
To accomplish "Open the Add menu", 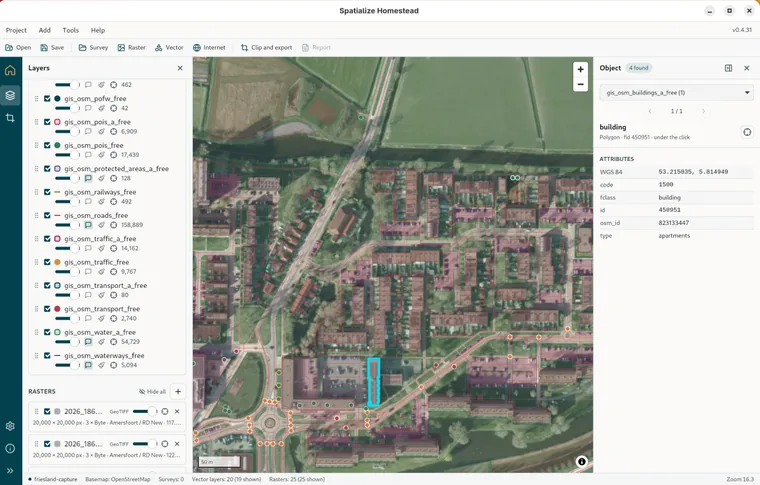I will tap(45, 30).
